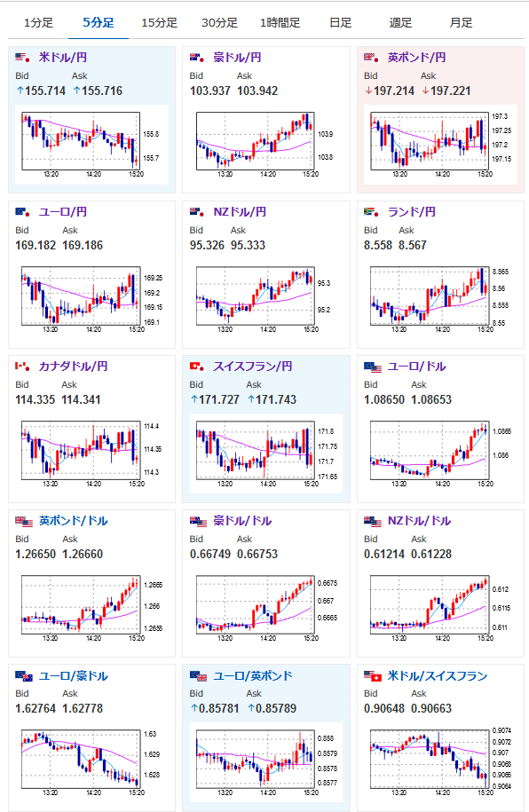Viewport: 529px width, 812px height.
Task: Click the Canada flag icon beside カナダドル/円
Action: click(x=22, y=367)
